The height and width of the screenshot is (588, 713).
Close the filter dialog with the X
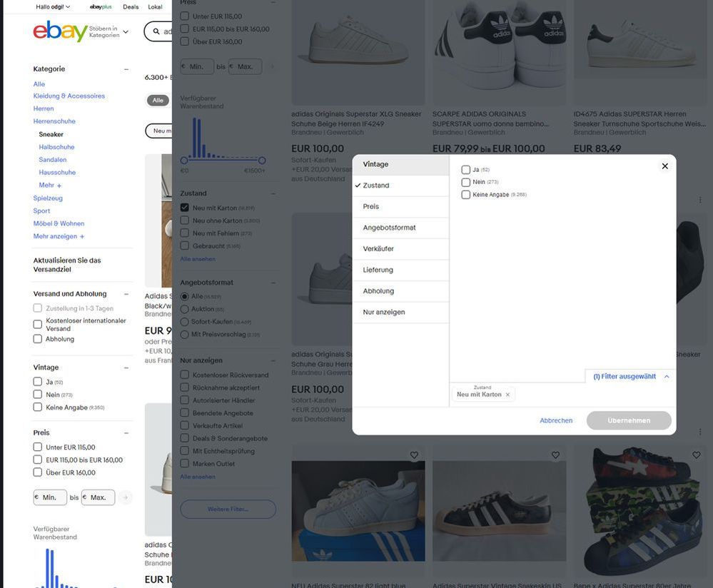(x=664, y=166)
